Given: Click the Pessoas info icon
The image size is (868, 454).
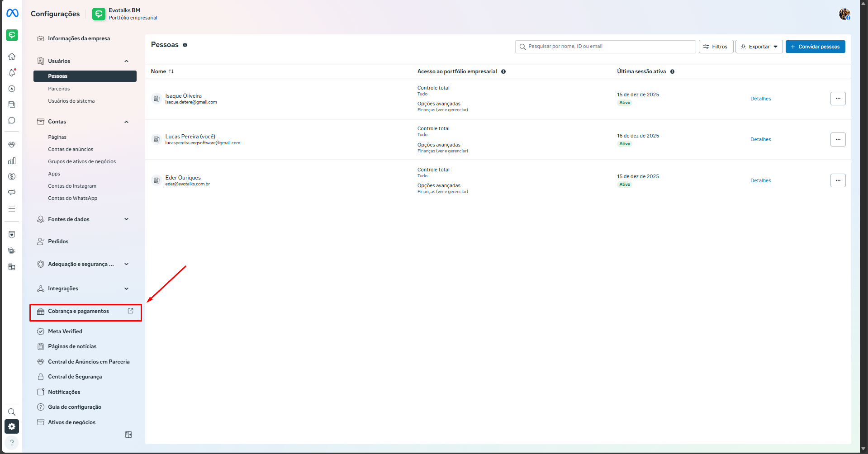Looking at the screenshot, I should (185, 45).
